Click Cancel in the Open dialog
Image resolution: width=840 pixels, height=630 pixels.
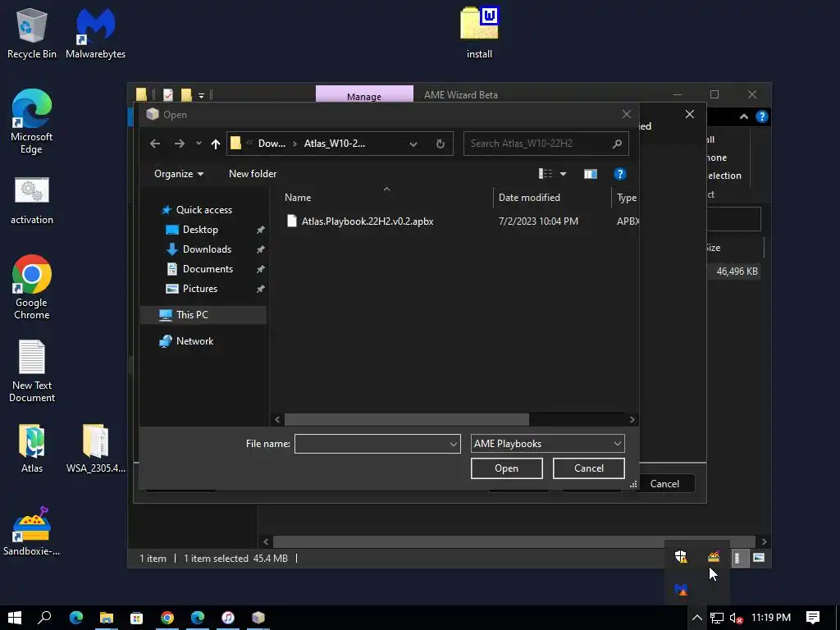point(589,468)
